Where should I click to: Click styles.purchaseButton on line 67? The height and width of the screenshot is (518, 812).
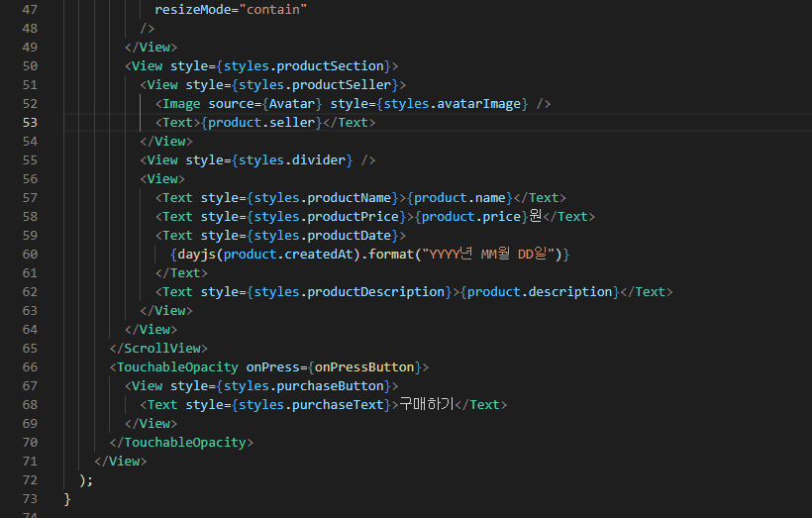304,386
